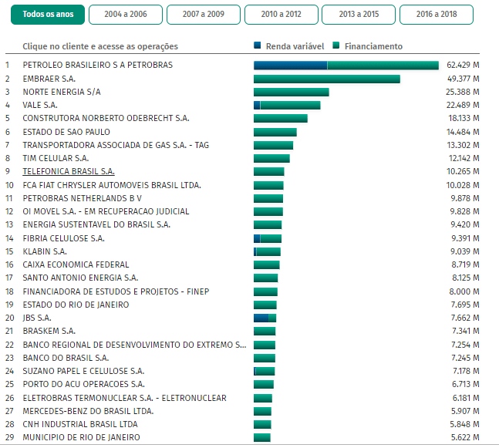Click the NORTE ENERGIA S/A bar
The width and height of the screenshot is (499, 448).
[291, 92]
